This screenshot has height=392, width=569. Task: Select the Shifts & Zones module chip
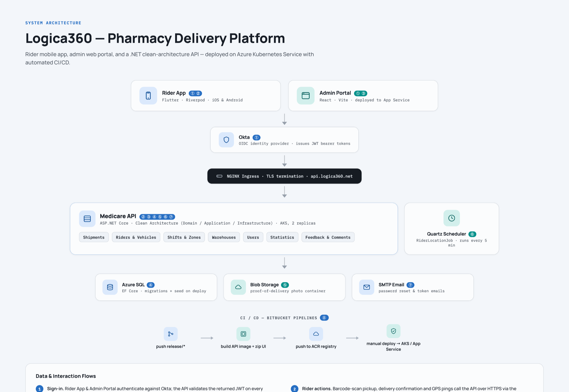184,237
